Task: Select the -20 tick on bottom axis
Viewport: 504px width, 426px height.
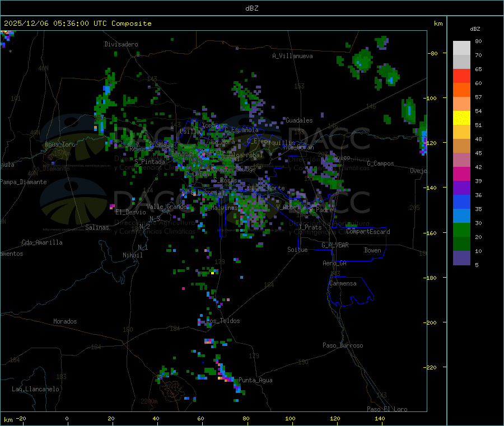Action: [21, 419]
